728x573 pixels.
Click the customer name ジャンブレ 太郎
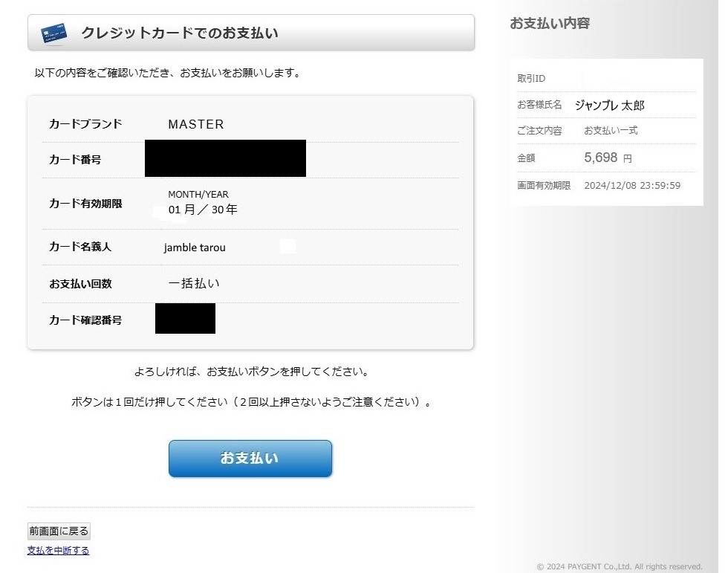coord(609,105)
